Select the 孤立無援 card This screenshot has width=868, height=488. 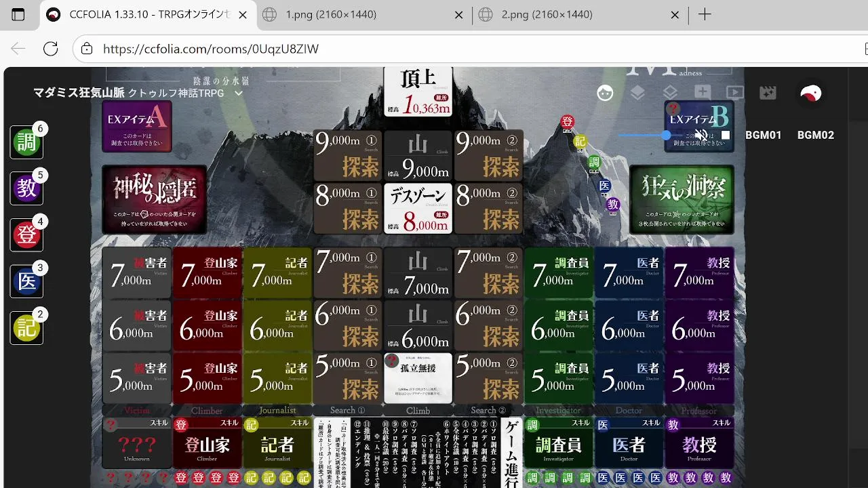tap(418, 378)
